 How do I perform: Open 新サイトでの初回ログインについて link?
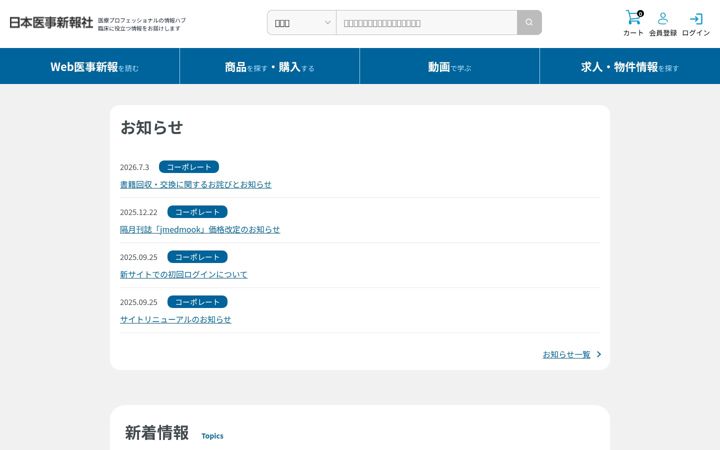pos(184,275)
